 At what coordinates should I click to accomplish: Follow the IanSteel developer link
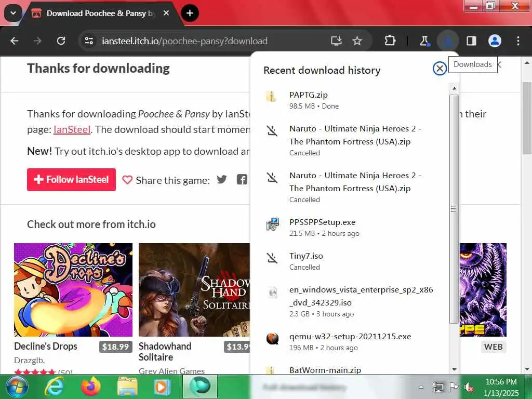tap(72, 129)
